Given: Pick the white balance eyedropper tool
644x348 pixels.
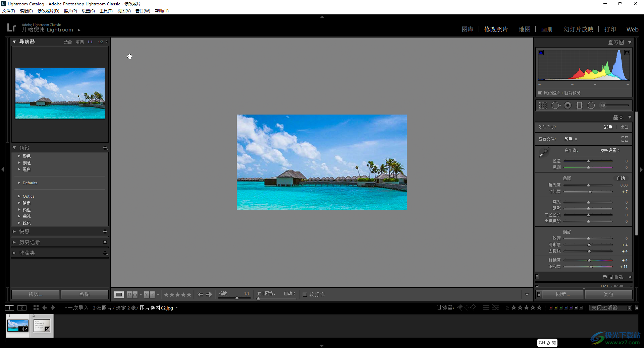Looking at the screenshot, I should [544, 152].
